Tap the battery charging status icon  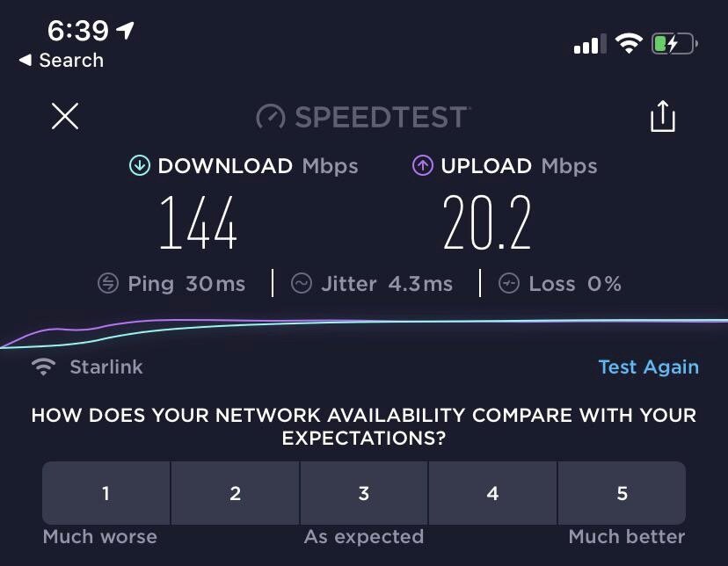[674, 44]
